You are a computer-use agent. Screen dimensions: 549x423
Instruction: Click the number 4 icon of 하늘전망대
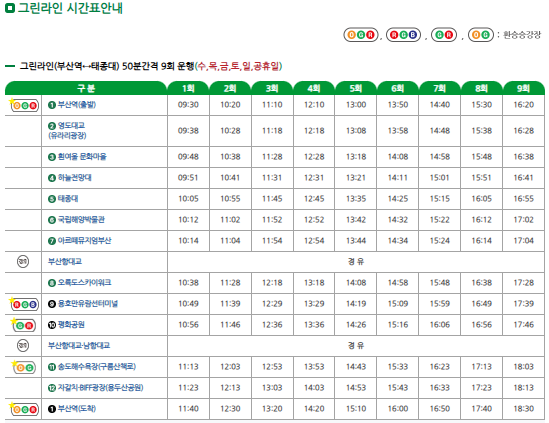pos(52,178)
